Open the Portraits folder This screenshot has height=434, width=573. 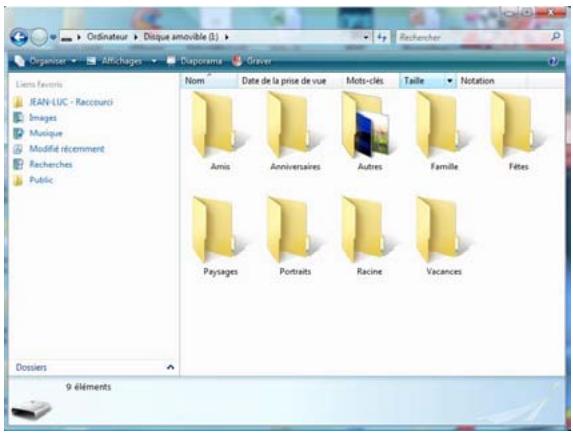(x=295, y=236)
